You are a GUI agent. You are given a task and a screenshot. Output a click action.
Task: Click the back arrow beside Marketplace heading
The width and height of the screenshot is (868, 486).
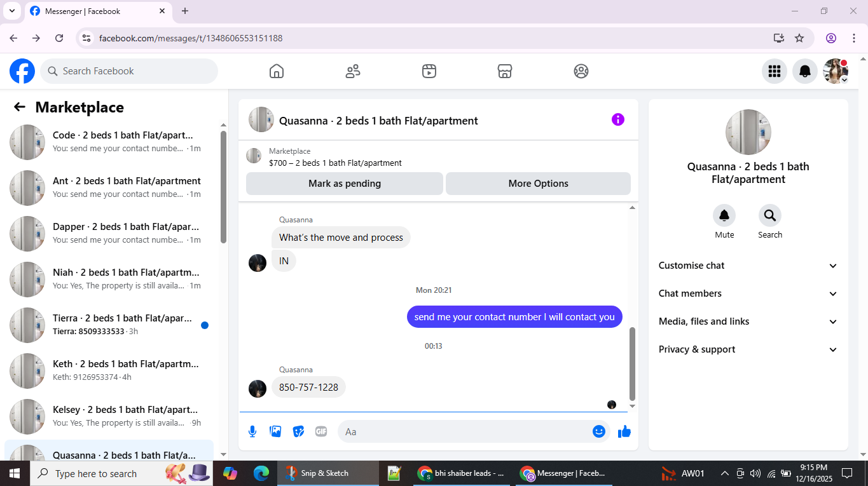pyautogui.click(x=20, y=107)
